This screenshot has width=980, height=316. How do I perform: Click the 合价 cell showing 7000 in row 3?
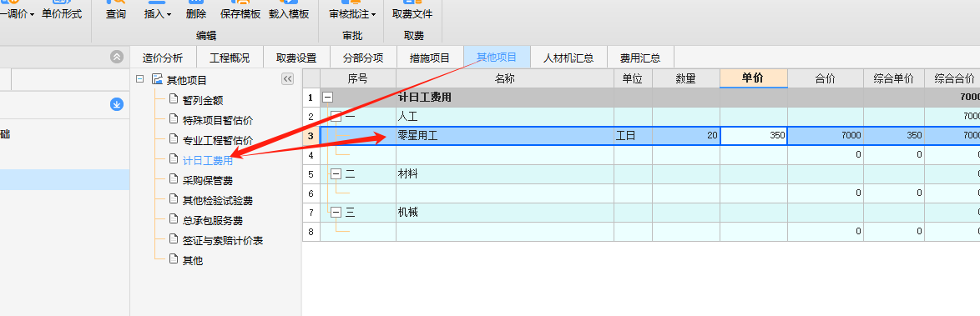pyautogui.click(x=826, y=136)
